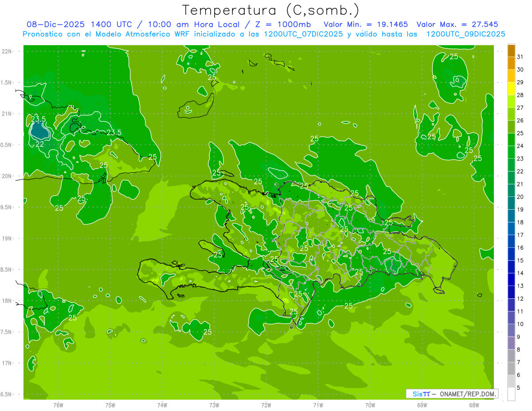The height and width of the screenshot is (411, 532).
Task: Click the '72W' longitude axis label
Action: (x=266, y=405)
